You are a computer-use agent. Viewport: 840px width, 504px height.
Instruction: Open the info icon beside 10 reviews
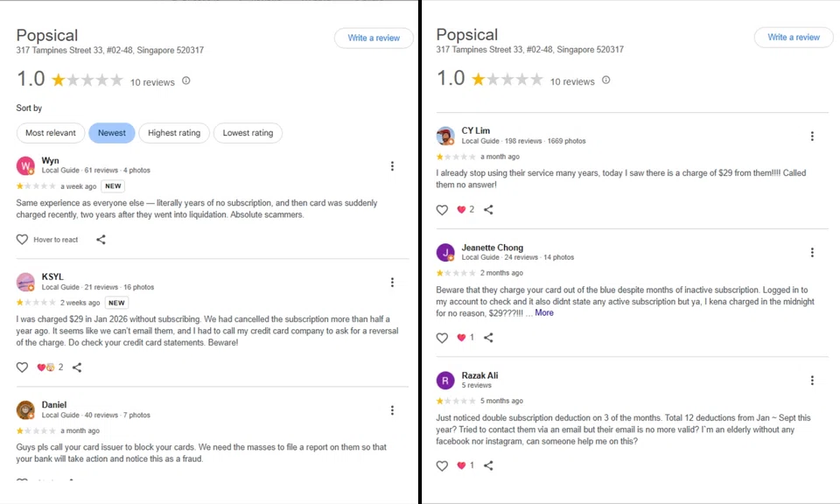(185, 81)
